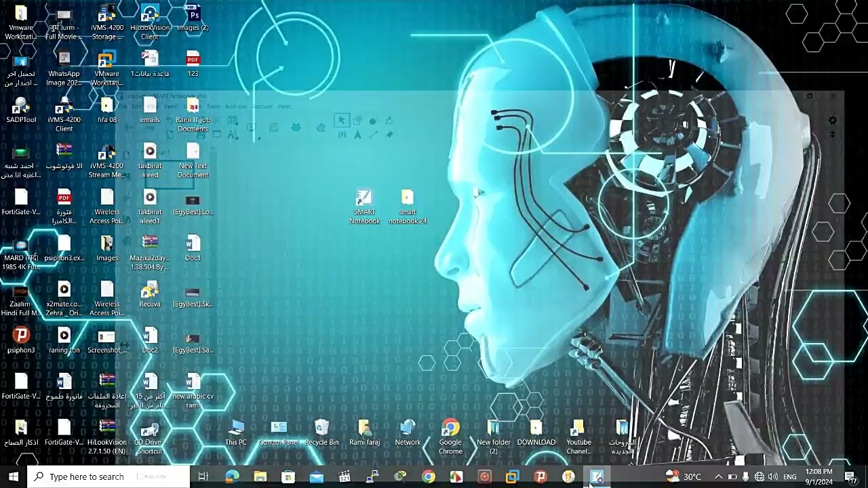868x488 pixels.
Task: Open the SMART Notebook desktop shortcut
Action: coord(364,207)
